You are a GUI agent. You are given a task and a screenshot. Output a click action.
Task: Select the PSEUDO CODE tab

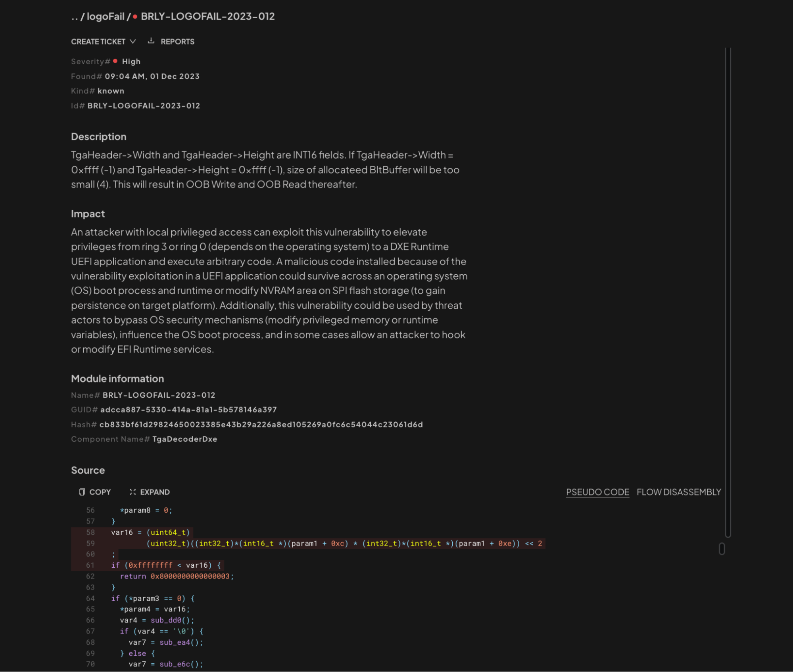click(x=597, y=492)
